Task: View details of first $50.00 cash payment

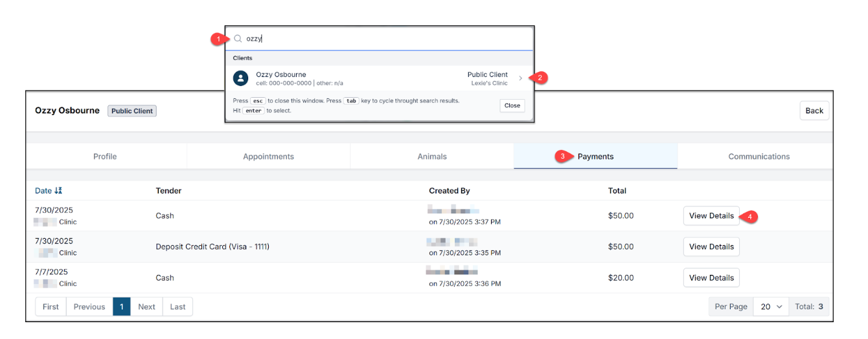Action: [711, 216]
